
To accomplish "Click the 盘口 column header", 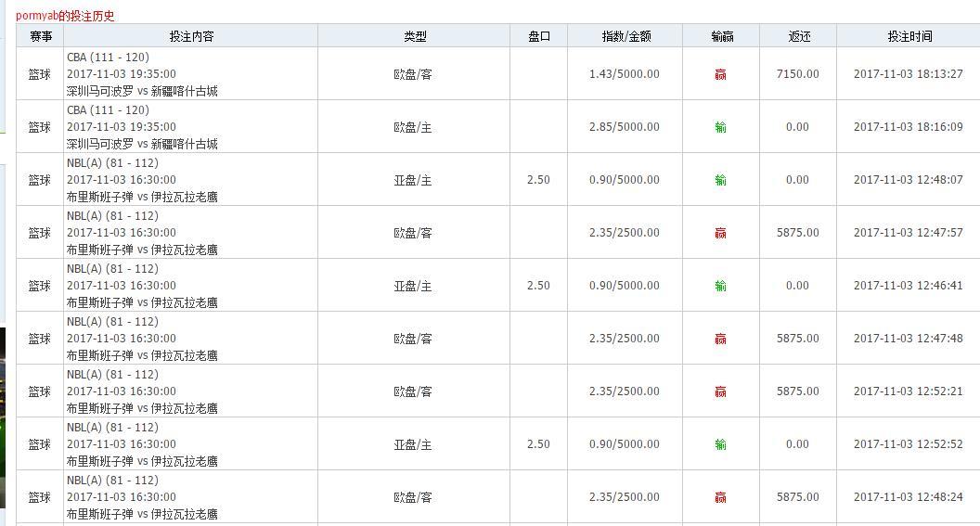I will [538, 37].
